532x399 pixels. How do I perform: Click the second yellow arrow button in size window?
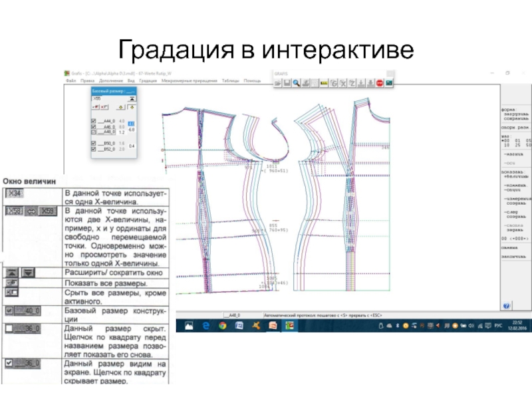pyautogui.click(x=132, y=107)
